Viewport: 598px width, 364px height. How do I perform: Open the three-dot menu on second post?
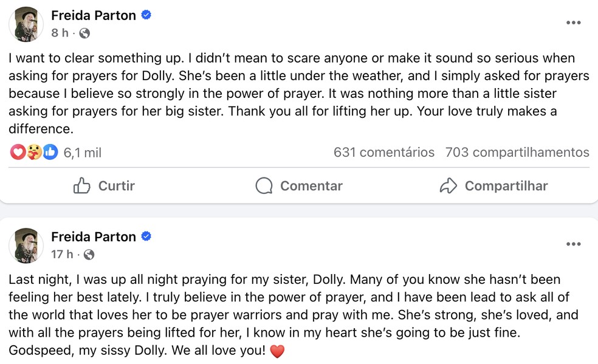[x=573, y=244]
